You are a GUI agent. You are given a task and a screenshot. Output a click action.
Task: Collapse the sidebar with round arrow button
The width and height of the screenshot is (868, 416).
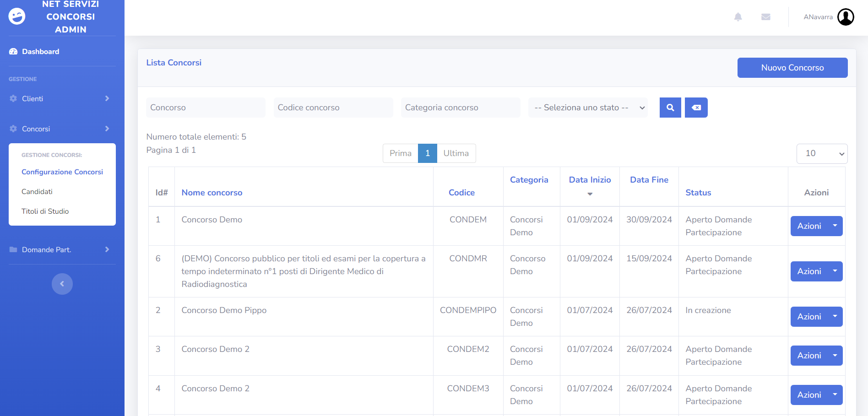62,284
